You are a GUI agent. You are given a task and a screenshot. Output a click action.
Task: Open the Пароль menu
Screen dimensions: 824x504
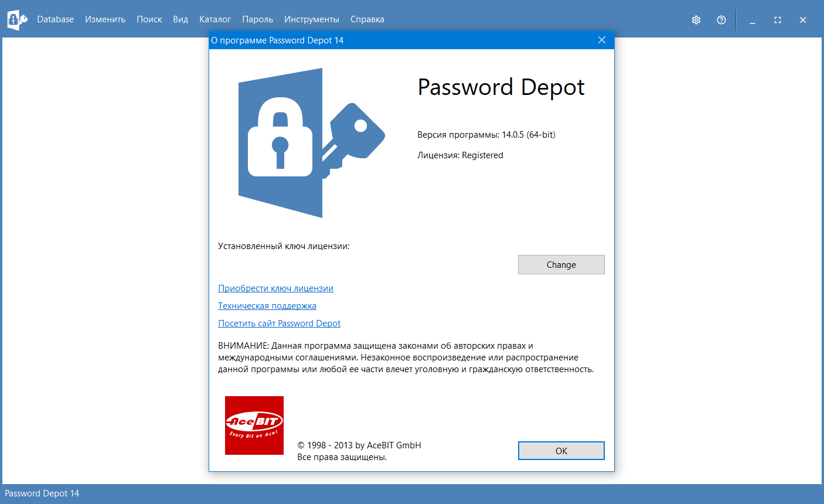[x=258, y=19]
